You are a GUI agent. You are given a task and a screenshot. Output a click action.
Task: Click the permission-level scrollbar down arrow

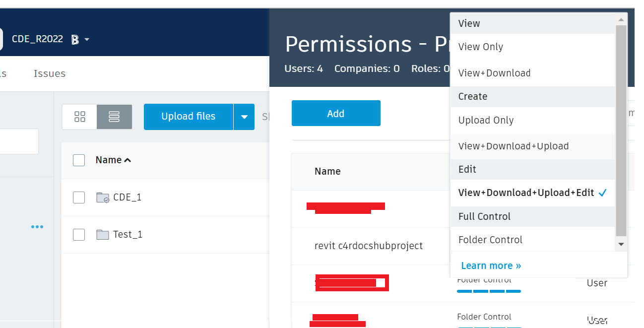click(621, 244)
